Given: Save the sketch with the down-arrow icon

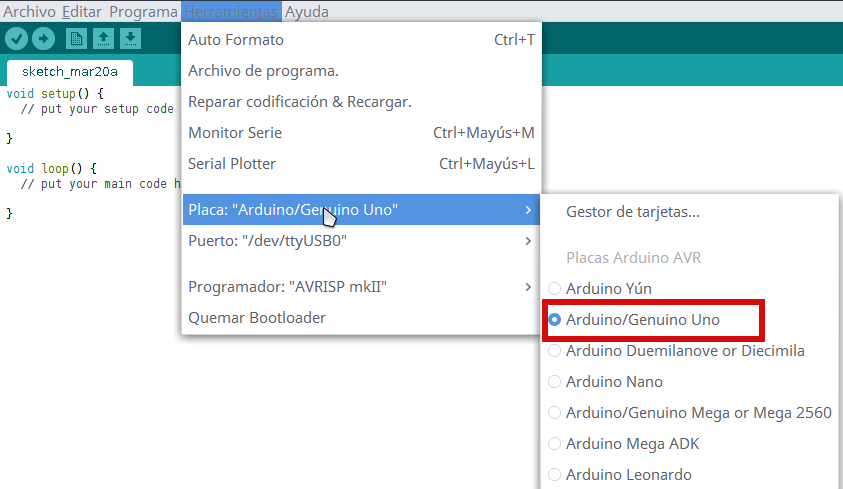Looking at the screenshot, I should click(130, 39).
